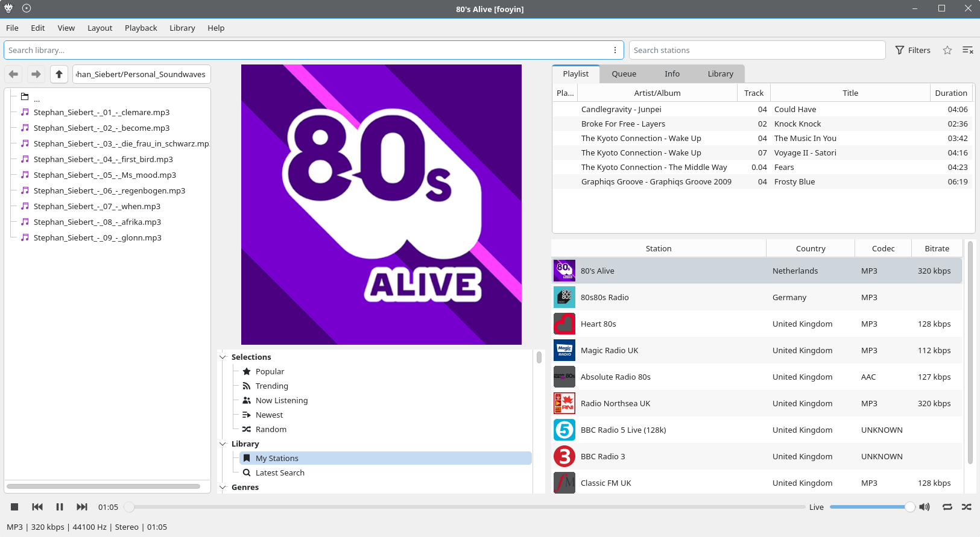Viewport: 980px width, 537px height.
Task: Open the Now Listening selection
Action: click(x=282, y=400)
